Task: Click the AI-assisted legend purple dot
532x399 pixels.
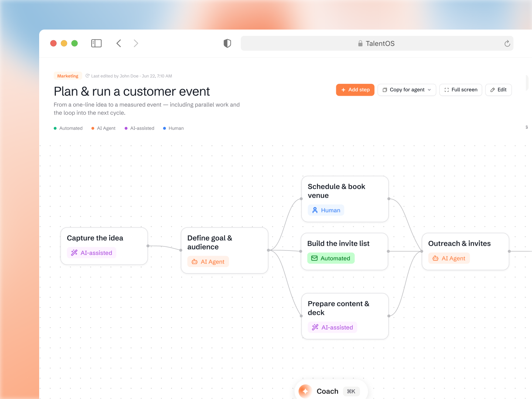Action: (x=126, y=128)
